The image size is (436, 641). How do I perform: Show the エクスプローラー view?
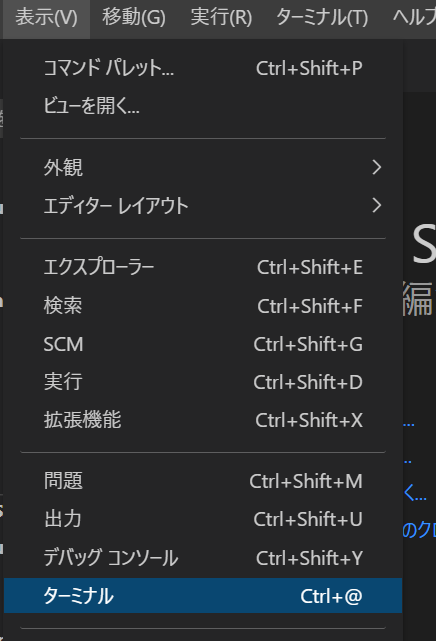click(203, 267)
